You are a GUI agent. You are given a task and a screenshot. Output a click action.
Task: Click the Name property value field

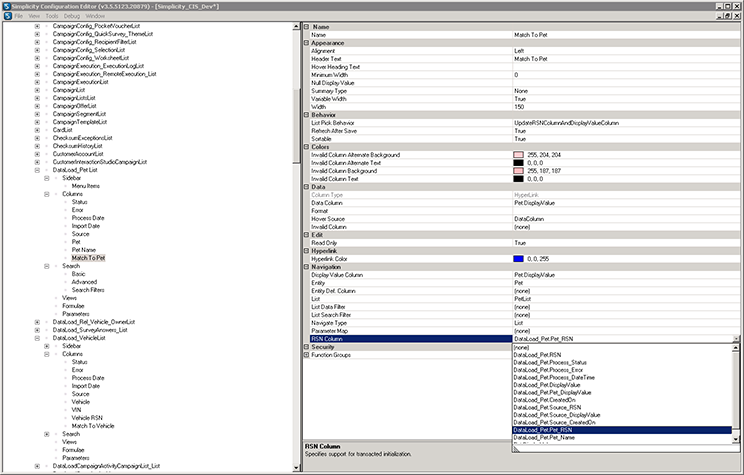626,35
